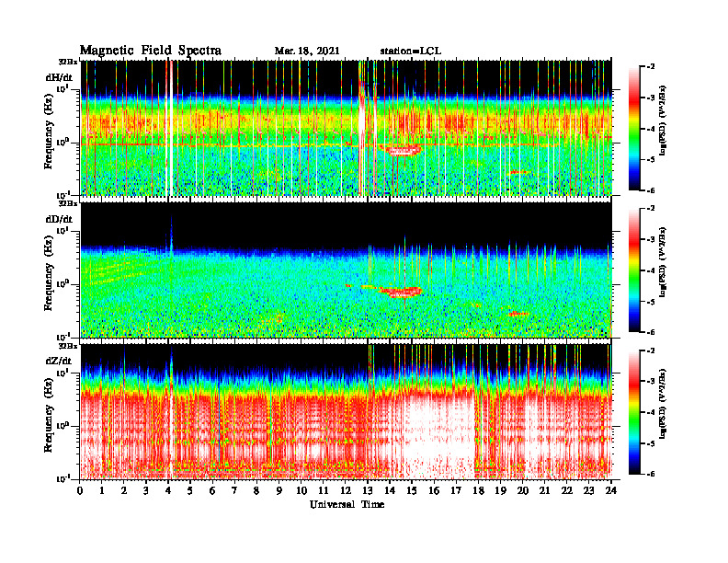Click the "dD/dt" panel label

(x=59, y=219)
